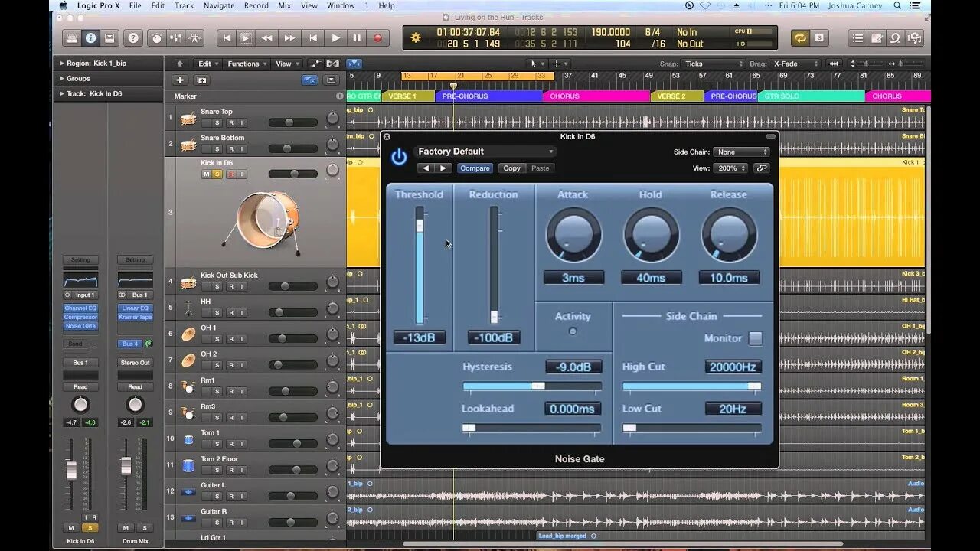The width and height of the screenshot is (980, 551).
Task: Click the Compare button
Action: tap(475, 168)
